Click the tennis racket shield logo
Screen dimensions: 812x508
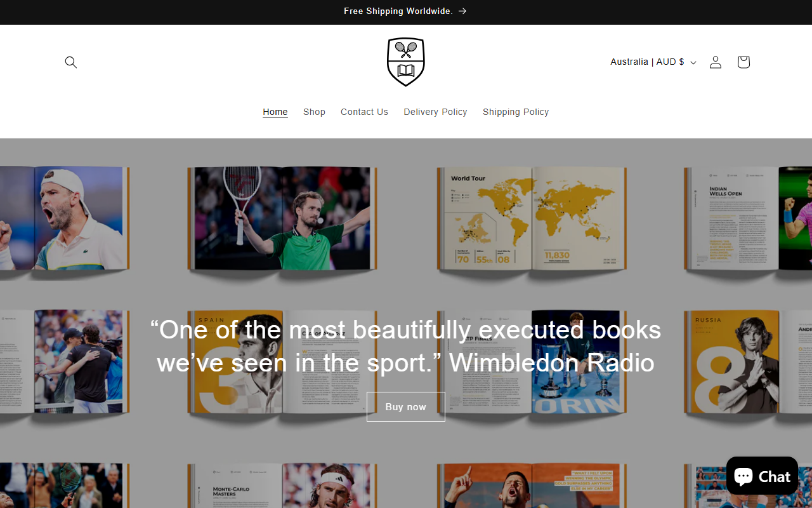tap(406, 62)
